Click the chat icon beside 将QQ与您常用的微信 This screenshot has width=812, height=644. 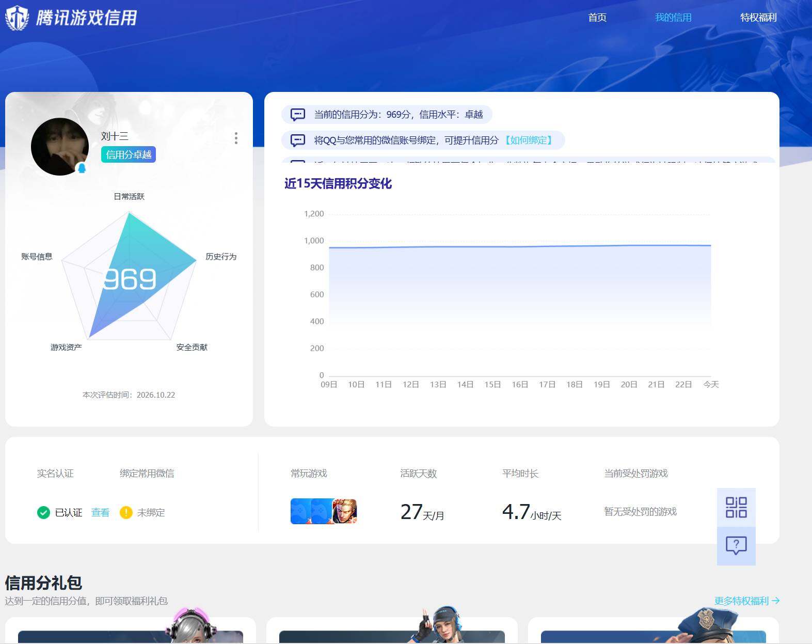pyautogui.click(x=298, y=140)
